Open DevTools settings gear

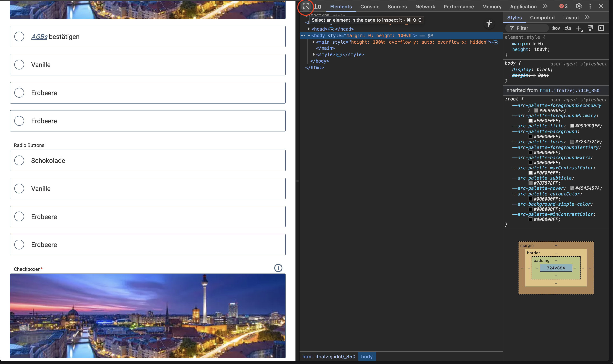(x=578, y=6)
